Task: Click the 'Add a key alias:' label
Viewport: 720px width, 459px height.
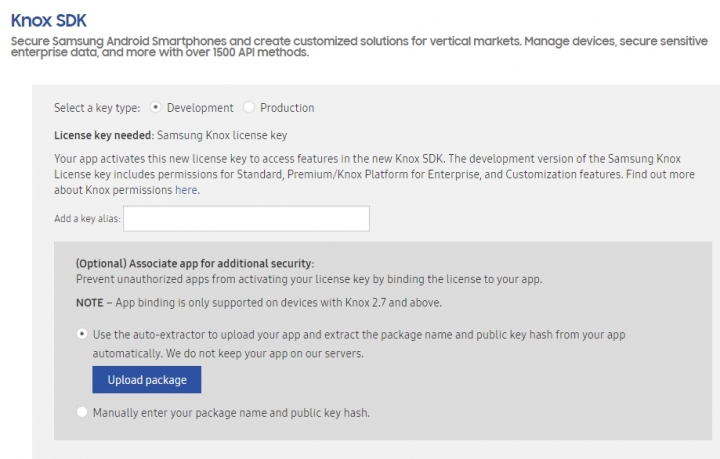Action: [87, 218]
